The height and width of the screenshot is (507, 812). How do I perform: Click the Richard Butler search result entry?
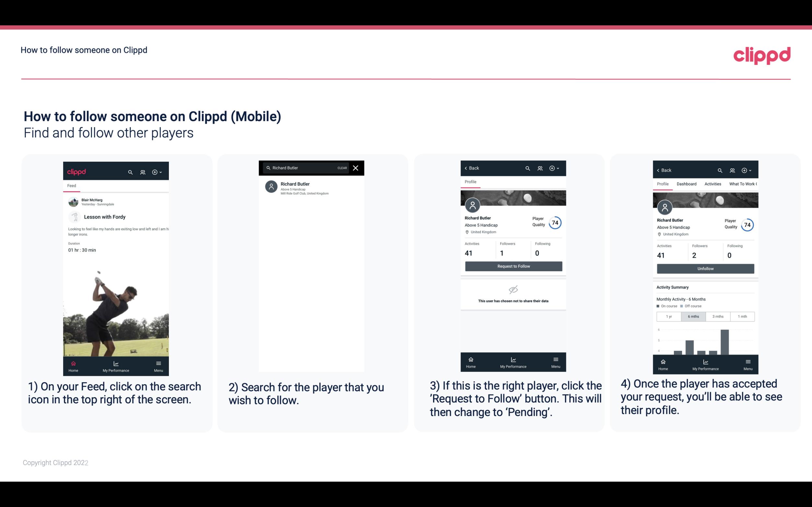(x=312, y=188)
